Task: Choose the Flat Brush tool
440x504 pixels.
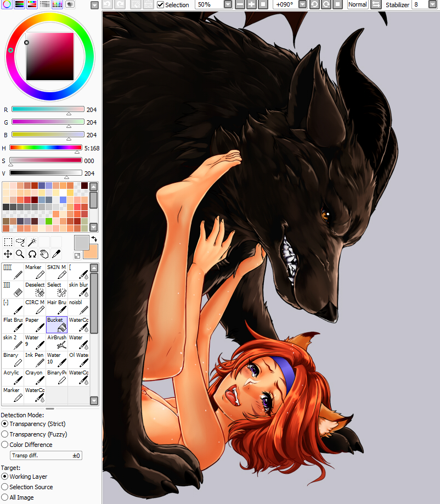Action: point(13,324)
